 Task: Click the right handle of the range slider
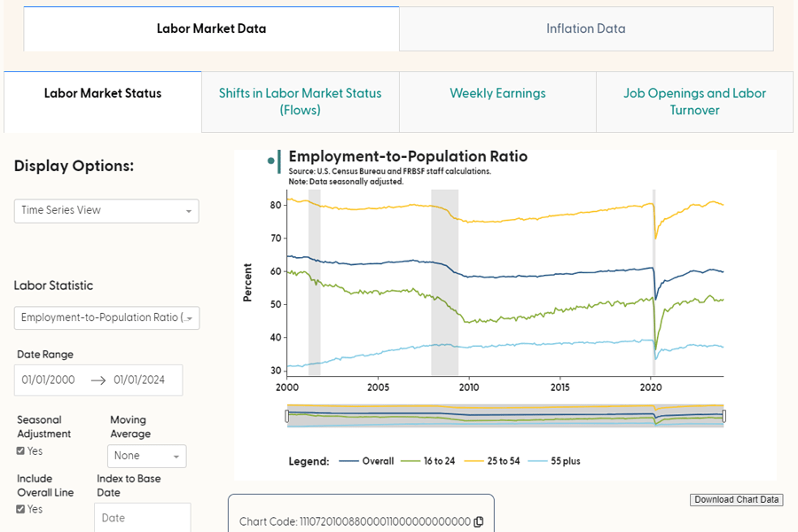click(724, 414)
